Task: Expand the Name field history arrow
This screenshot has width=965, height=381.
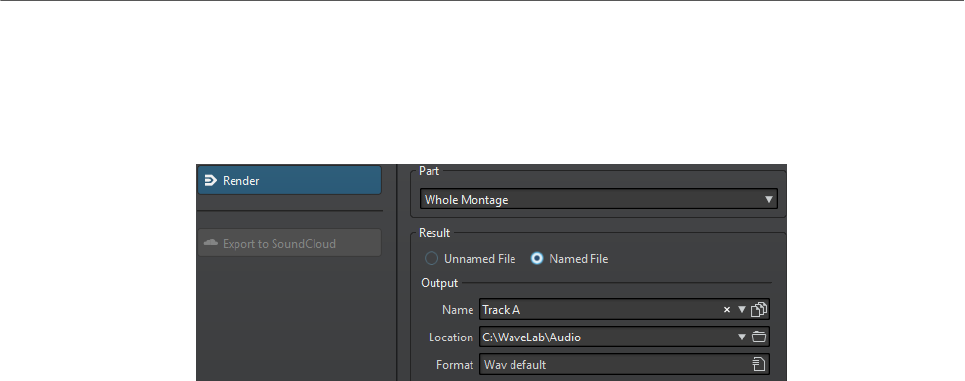Action: [742, 310]
